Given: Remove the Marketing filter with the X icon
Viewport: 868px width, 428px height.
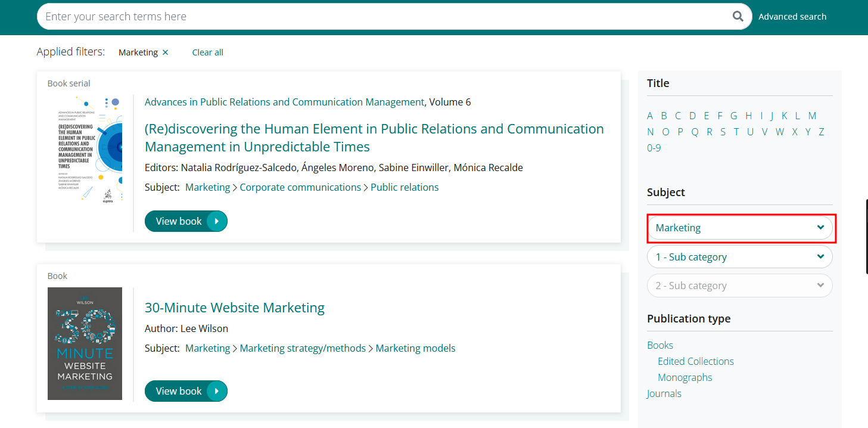Looking at the screenshot, I should [166, 52].
